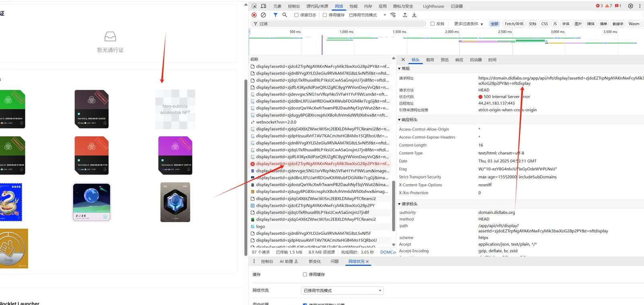The width and height of the screenshot is (644, 305).
Task: Click the orange warnings count badge
Action: [609, 6]
